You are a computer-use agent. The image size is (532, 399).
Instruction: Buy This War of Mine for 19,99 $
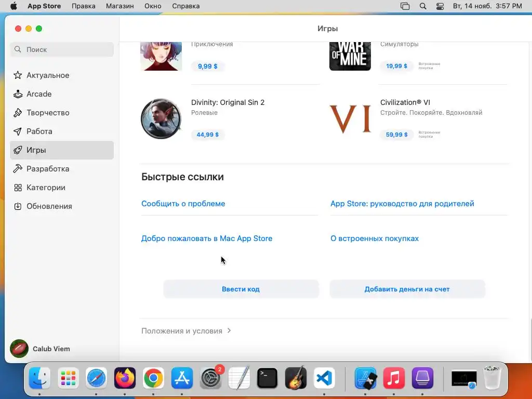(x=396, y=66)
